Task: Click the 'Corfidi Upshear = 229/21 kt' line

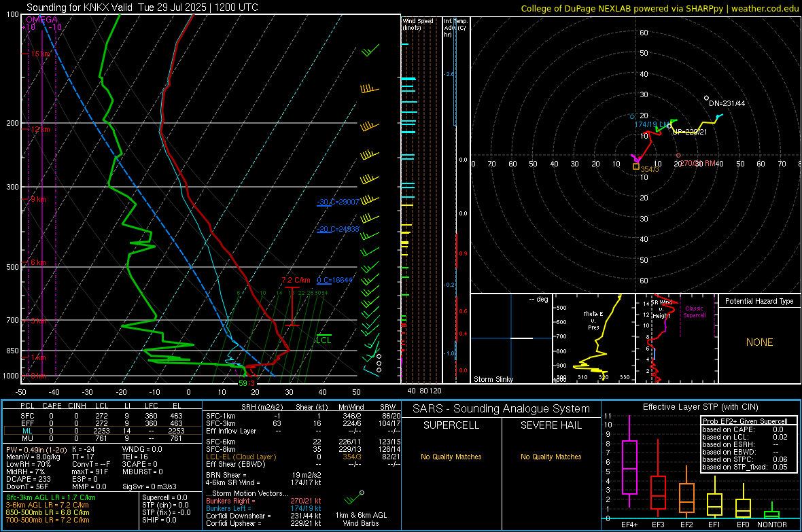Action: coord(264,523)
